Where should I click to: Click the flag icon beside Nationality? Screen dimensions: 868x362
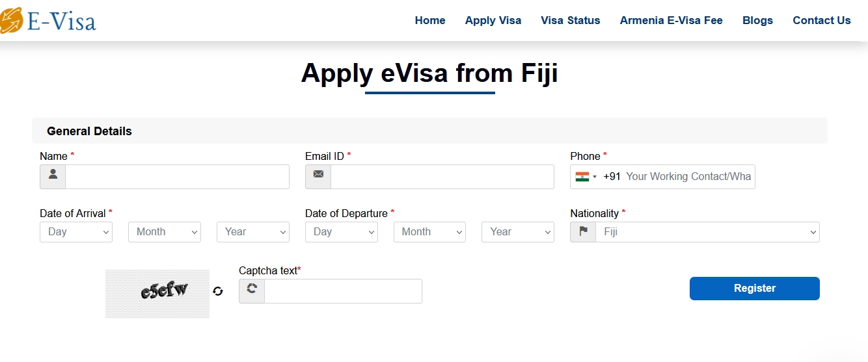[583, 232]
